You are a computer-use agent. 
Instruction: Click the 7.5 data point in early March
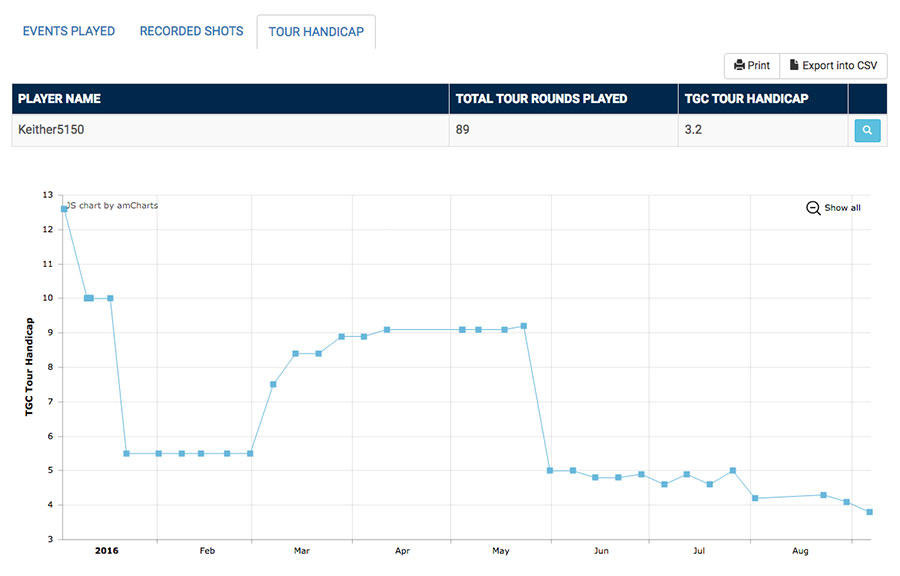pyautogui.click(x=273, y=384)
